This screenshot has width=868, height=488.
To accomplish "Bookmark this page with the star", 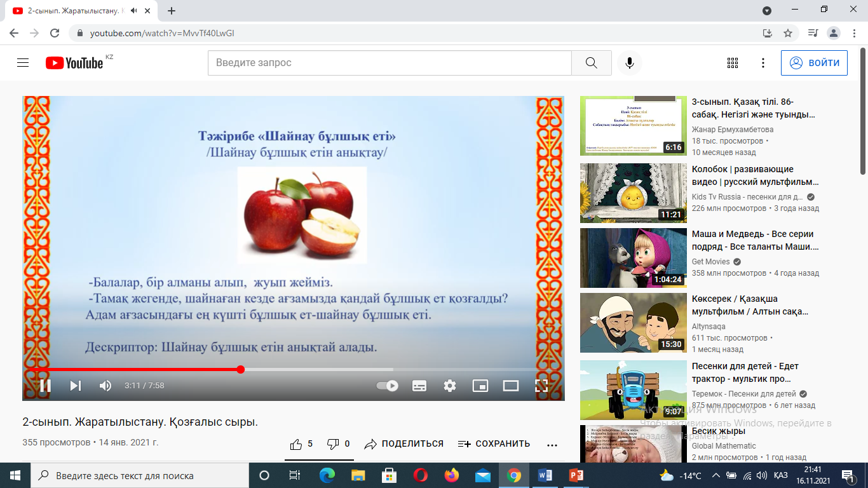I will 788,33.
